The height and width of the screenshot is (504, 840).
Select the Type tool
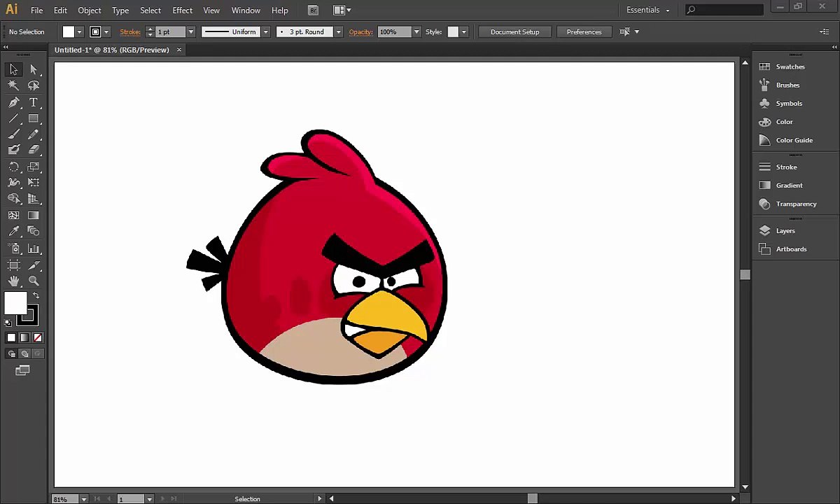(34, 102)
